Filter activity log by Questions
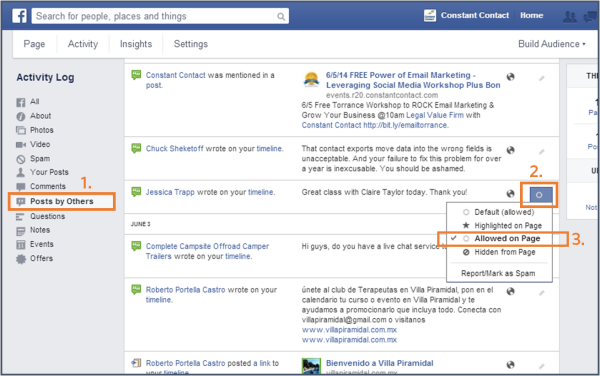600x376 pixels. 47,216
